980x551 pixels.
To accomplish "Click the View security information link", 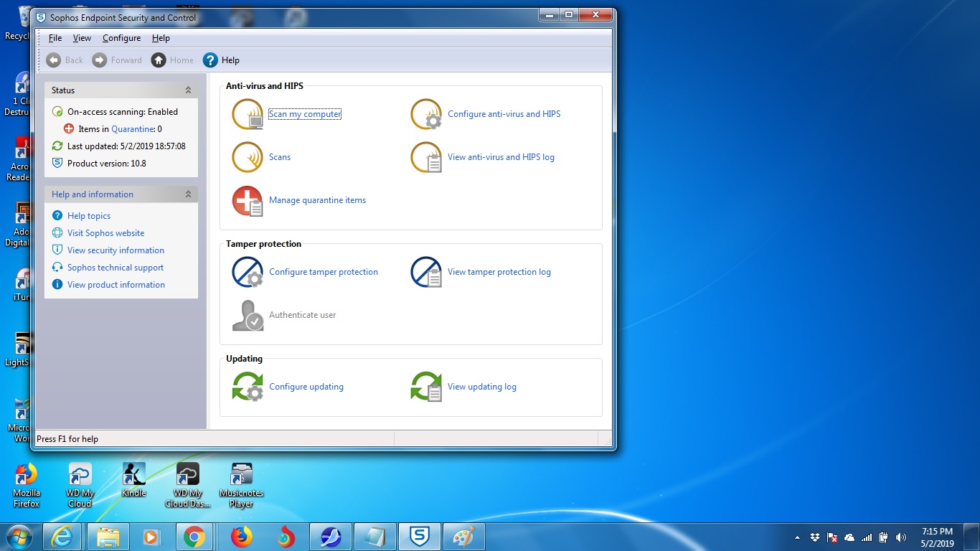I will 116,250.
